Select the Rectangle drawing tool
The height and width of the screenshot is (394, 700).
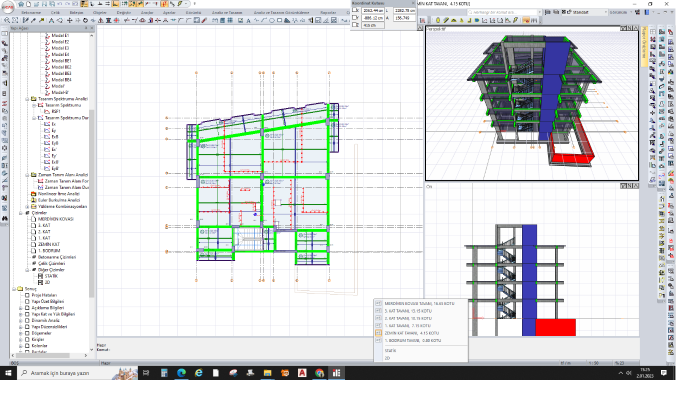279,20
